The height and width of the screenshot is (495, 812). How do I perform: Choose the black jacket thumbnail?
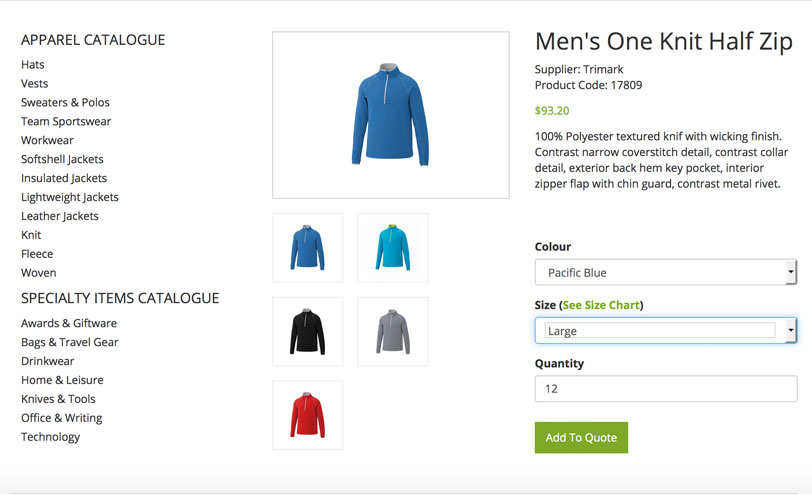(x=307, y=331)
